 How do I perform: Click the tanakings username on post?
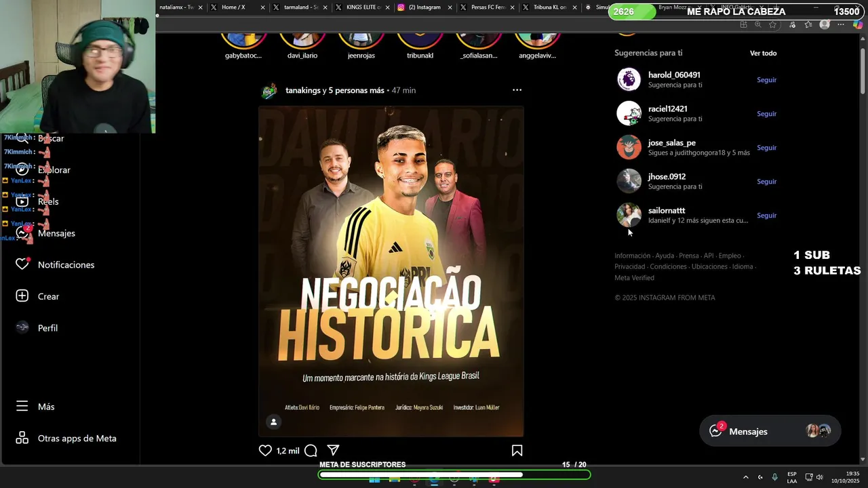click(x=302, y=90)
